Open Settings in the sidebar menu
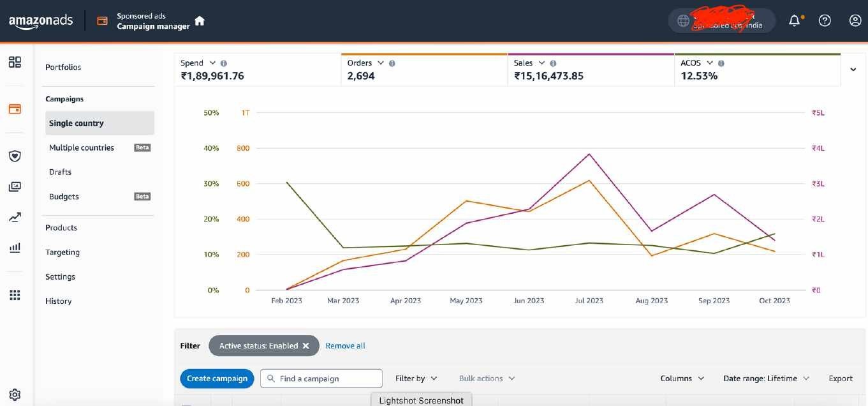Viewport: 868px width, 406px height. point(60,276)
